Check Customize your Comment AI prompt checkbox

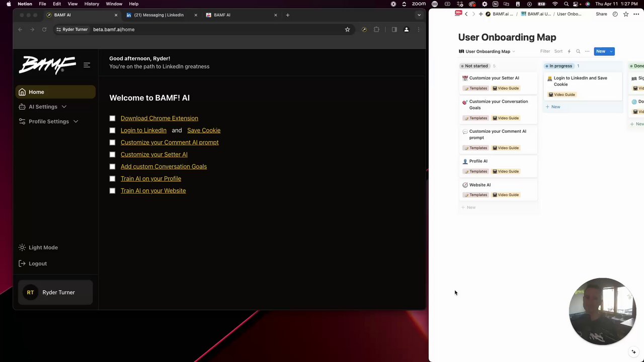112,142
